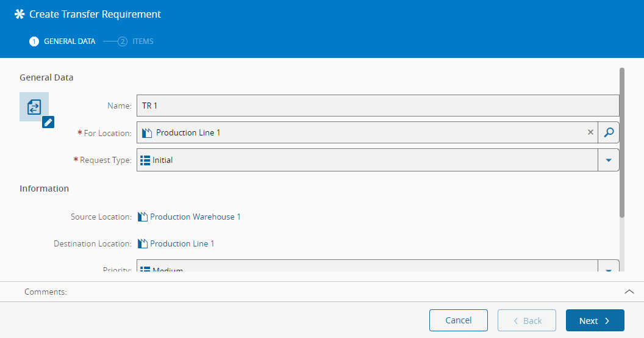Expand the Comments section chevron
The height and width of the screenshot is (338, 644).
click(x=629, y=292)
